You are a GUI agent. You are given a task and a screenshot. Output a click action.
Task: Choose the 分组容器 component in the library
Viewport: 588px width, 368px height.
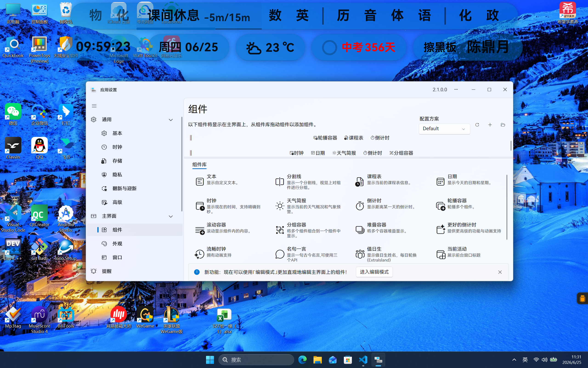(308, 230)
